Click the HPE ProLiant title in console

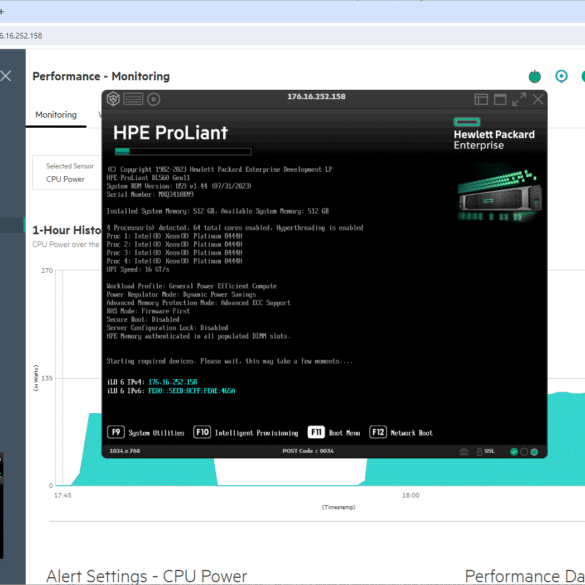pyautogui.click(x=171, y=133)
